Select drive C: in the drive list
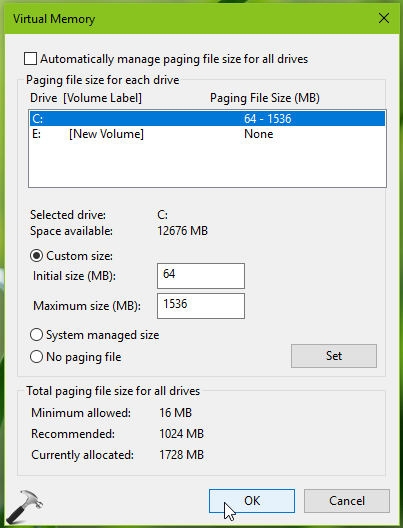The height and width of the screenshot is (528, 403). pyautogui.click(x=207, y=119)
